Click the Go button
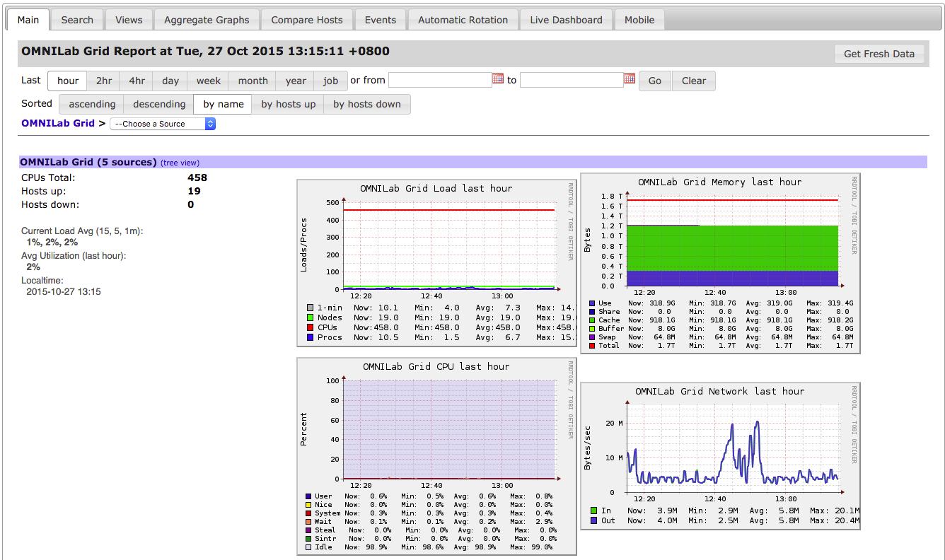This screenshot has height=560, width=945. click(655, 81)
